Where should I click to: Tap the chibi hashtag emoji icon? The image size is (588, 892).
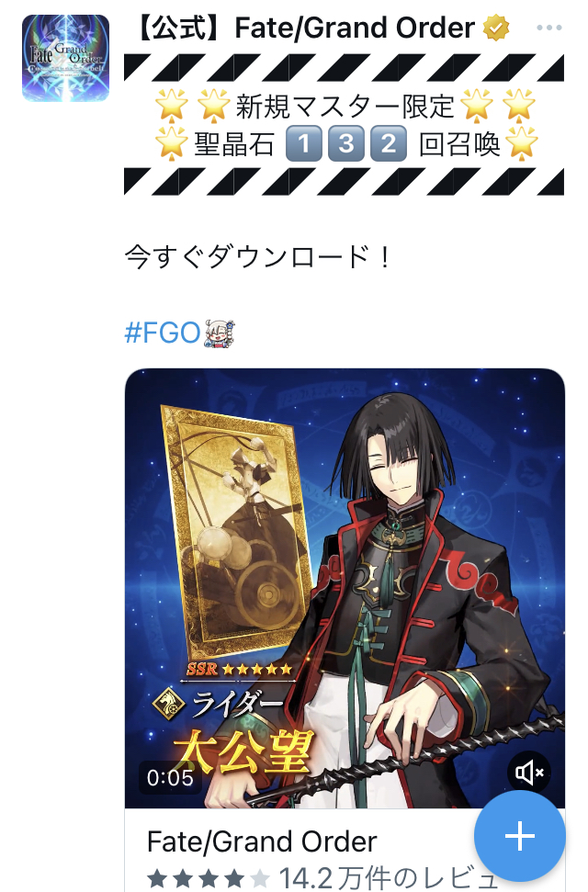(x=220, y=333)
